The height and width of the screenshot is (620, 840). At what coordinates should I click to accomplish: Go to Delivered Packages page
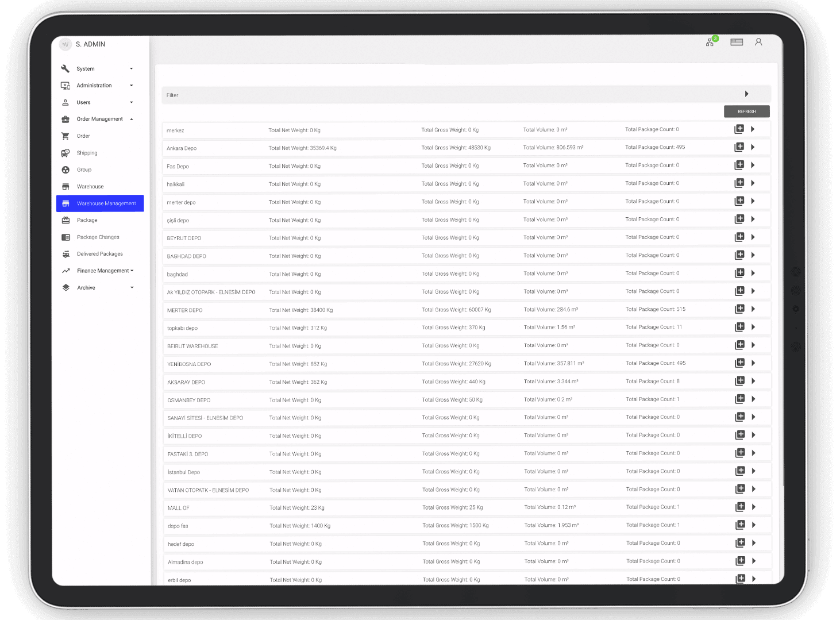pyautogui.click(x=100, y=254)
